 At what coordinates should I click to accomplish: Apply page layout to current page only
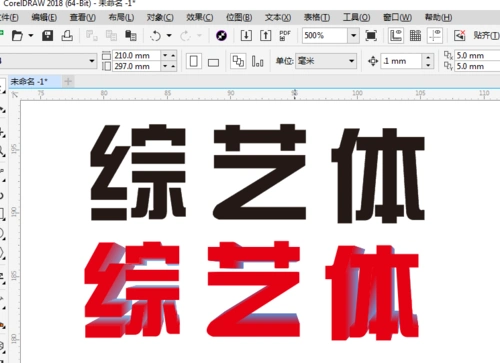(257, 61)
